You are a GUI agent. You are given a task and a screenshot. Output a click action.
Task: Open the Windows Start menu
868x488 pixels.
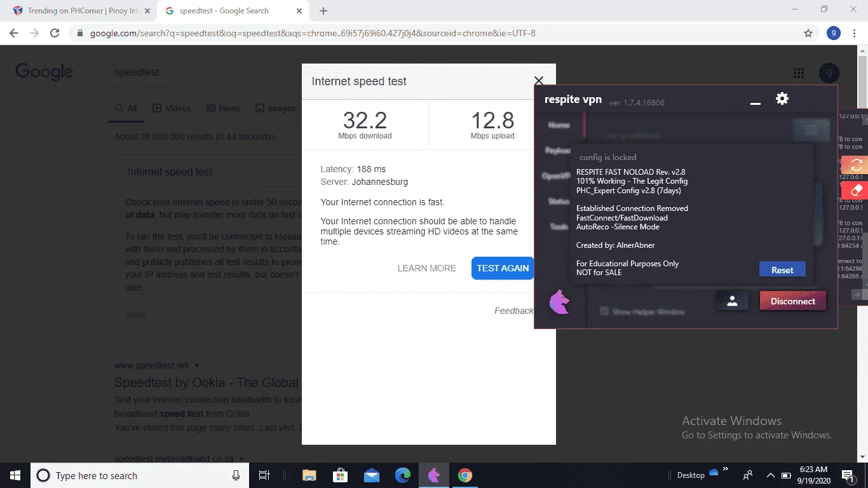coord(15,475)
